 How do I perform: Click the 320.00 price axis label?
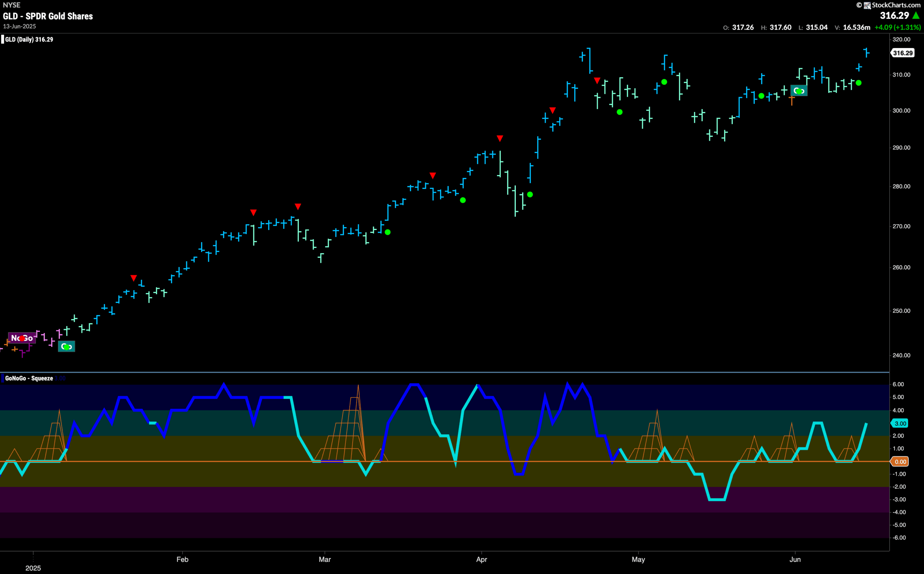point(901,39)
